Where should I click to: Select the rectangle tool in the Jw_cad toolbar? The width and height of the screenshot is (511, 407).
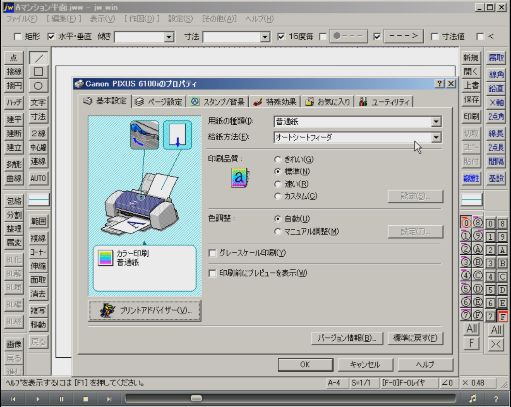tap(38, 72)
